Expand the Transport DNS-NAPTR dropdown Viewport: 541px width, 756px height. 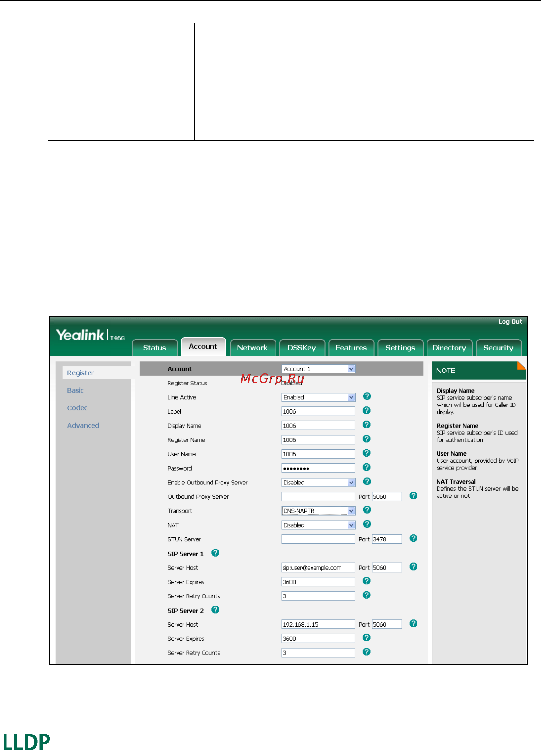(x=319, y=511)
